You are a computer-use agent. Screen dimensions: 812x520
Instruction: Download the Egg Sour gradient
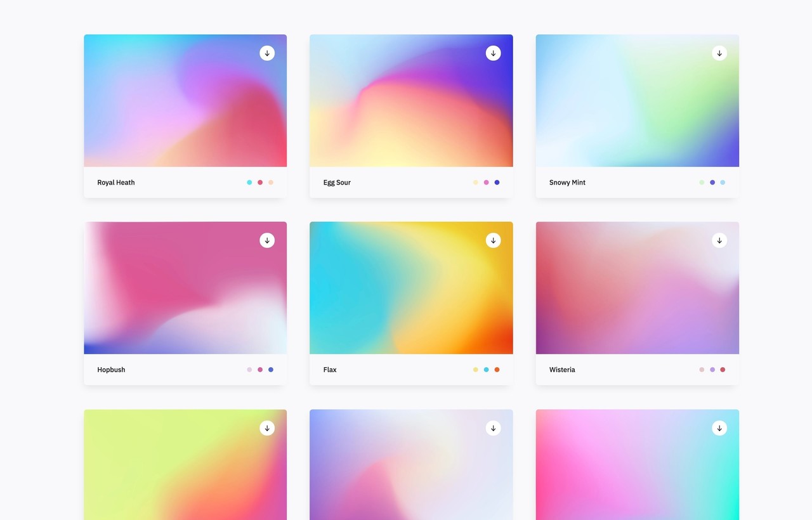click(494, 53)
